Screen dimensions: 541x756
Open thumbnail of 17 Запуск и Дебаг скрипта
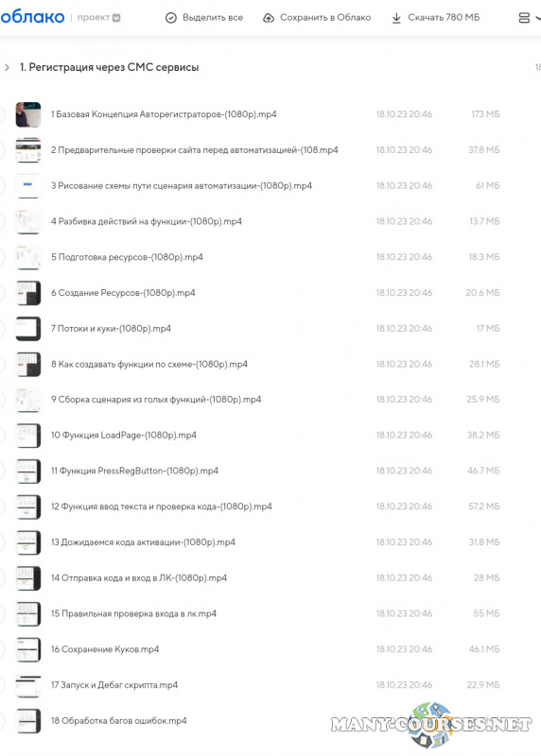[28, 685]
